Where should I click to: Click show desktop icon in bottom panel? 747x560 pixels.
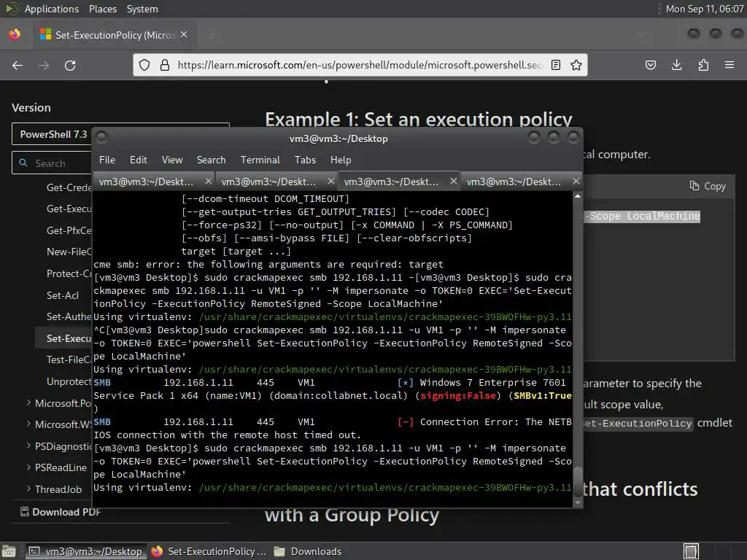[9, 551]
